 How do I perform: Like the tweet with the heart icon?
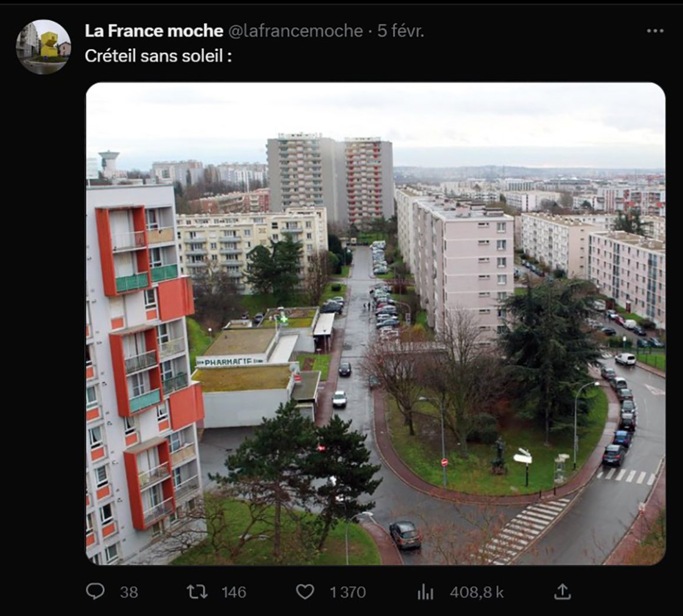(x=305, y=592)
